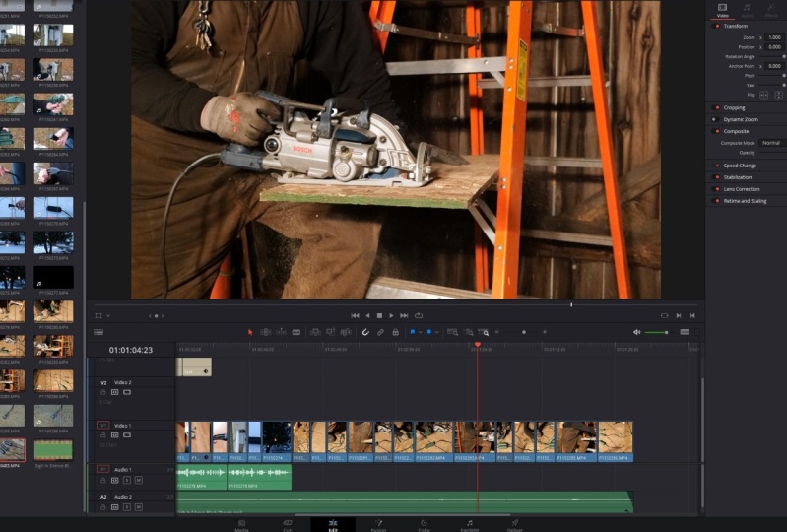Viewport: 787px width, 532px height.
Task: Click the zoom-out minus button
Action: click(x=496, y=332)
